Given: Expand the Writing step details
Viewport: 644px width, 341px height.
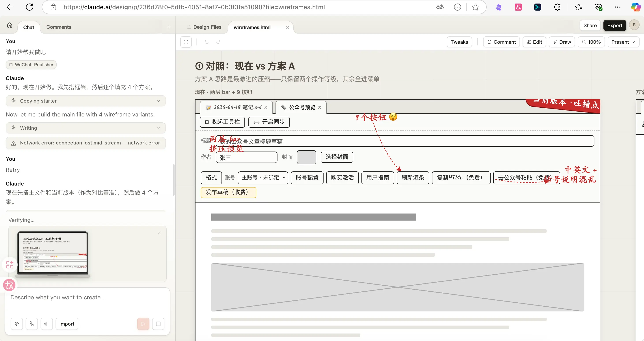Looking at the screenshot, I should pyautogui.click(x=86, y=128).
